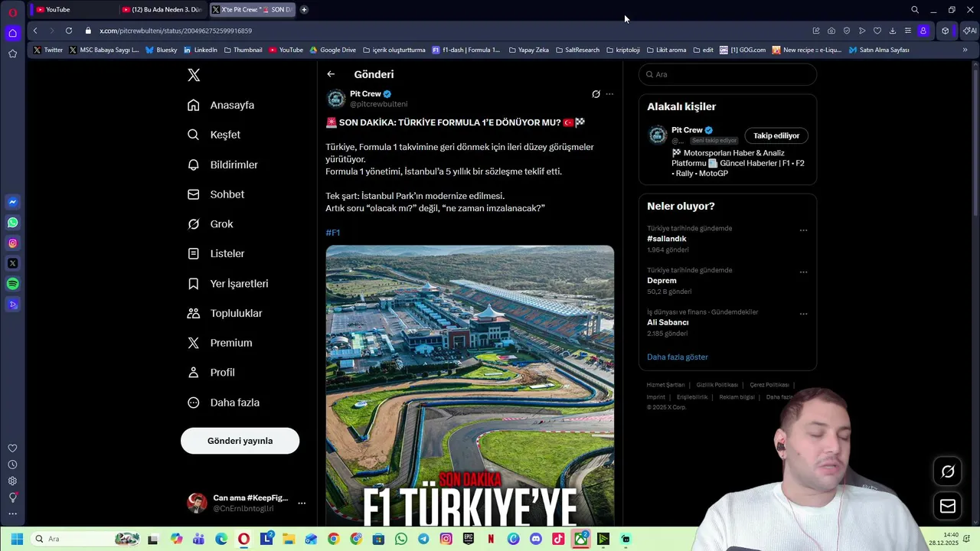Open Messenger in the Opera sidebar
The image size is (980, 551).
[12, 202]
